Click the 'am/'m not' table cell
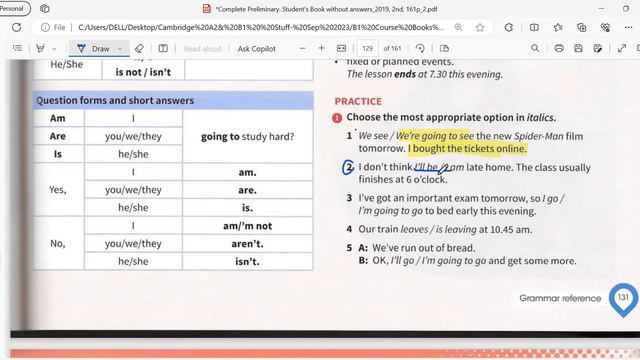Viewport: 640px width, 360px height. (247, 226)
